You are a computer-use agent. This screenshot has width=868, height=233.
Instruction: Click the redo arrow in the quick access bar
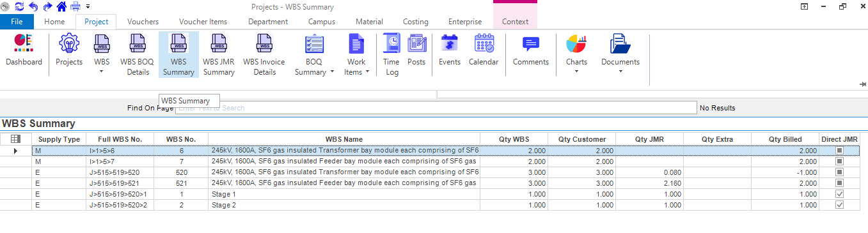(x=47, y=6)
